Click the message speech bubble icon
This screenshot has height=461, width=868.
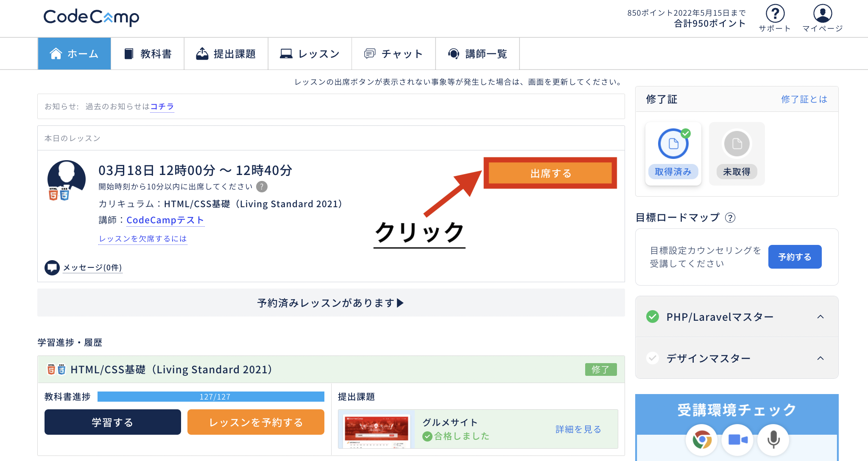[52, 268]
